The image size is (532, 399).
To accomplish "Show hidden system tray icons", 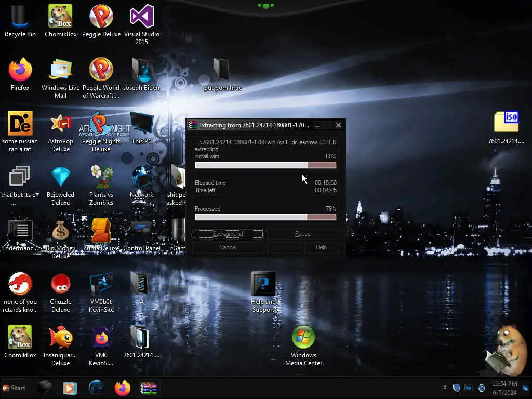I will pos(445,388).
